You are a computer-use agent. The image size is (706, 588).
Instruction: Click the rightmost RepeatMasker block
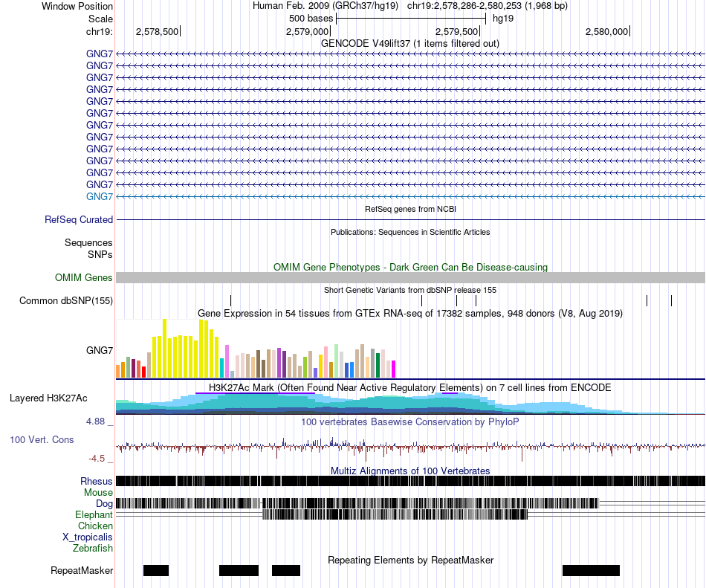point(591,570)
